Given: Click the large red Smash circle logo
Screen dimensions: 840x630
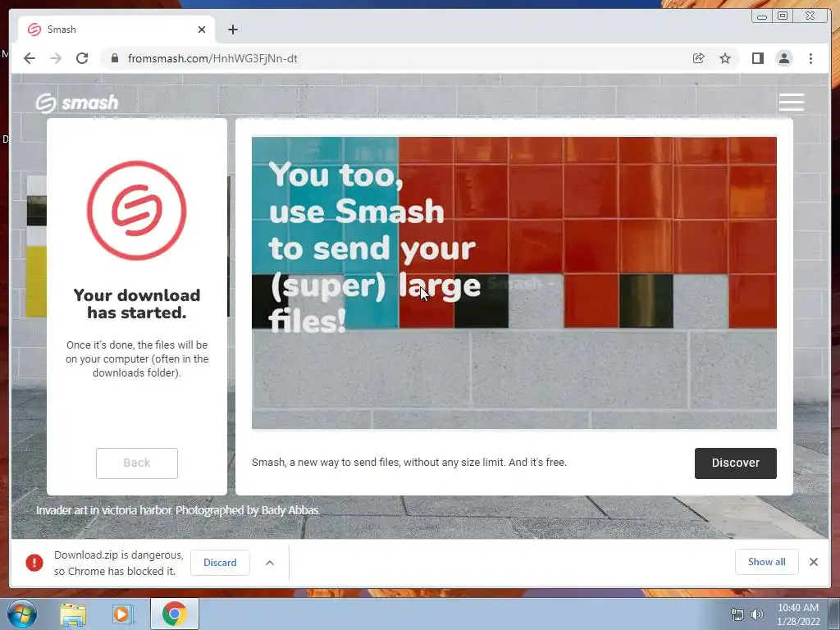Looking at the screenshot, I should 137,210.
